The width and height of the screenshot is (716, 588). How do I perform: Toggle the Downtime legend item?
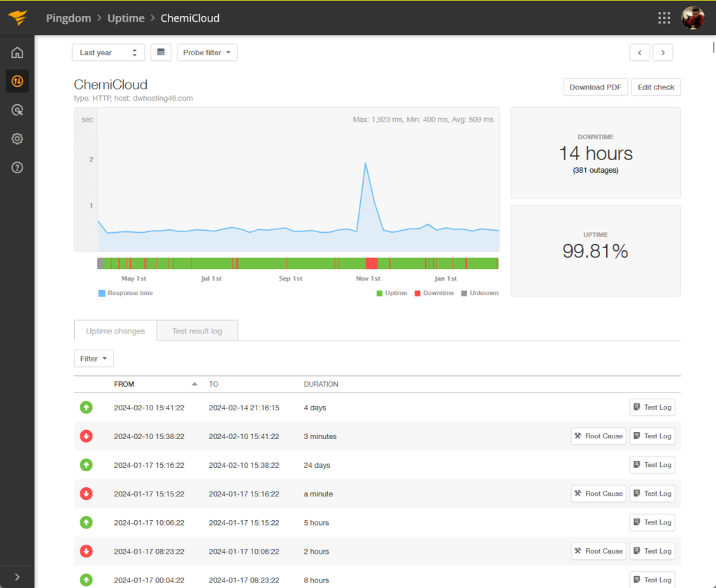[434, 293]
